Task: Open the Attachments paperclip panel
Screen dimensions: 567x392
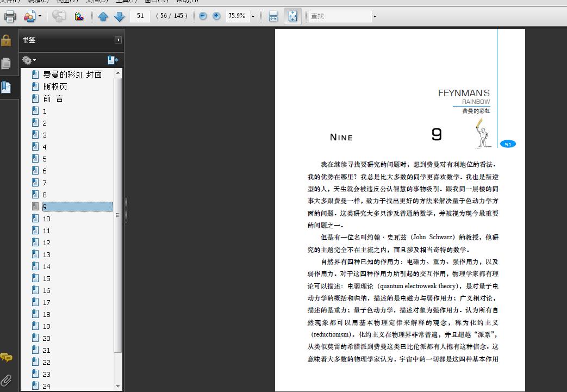Action: [x=6, y=380]
